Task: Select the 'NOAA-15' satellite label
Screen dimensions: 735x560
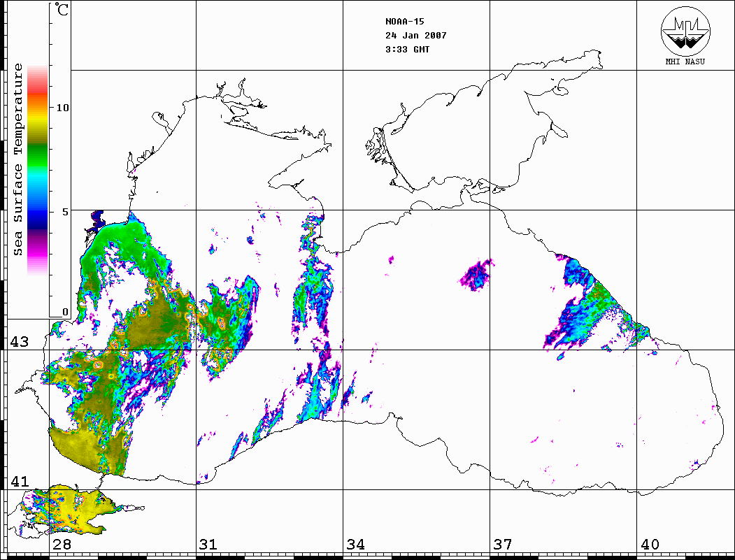Action: 404,22
